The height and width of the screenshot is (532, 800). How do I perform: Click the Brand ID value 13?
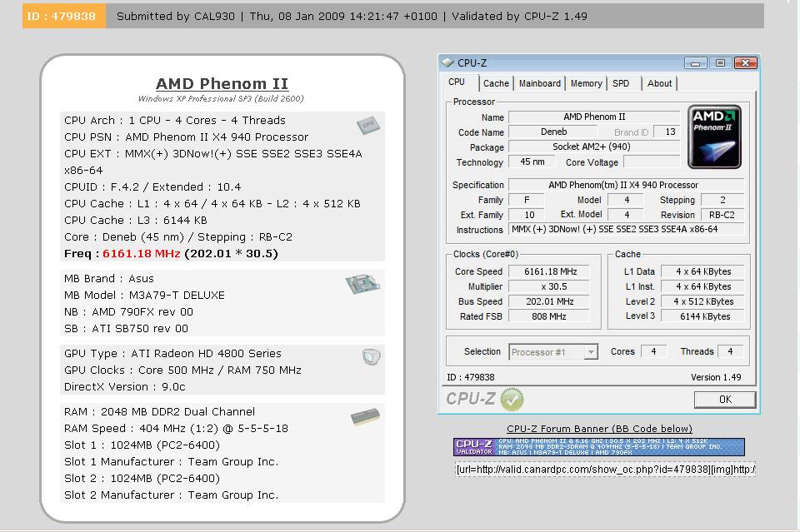click(x=667, y=132)
